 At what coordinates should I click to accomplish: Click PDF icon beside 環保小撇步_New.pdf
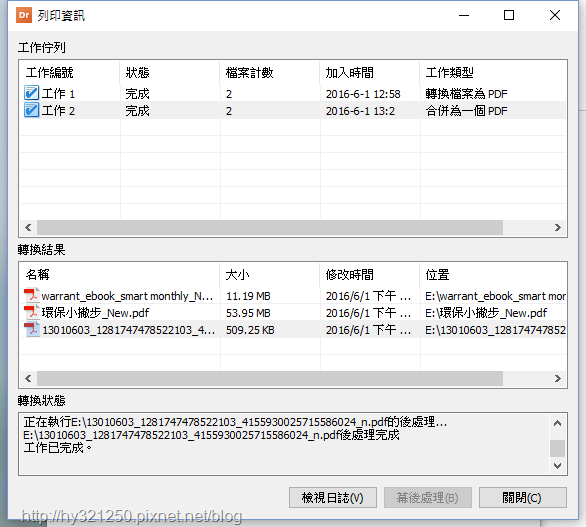[32, 312]
